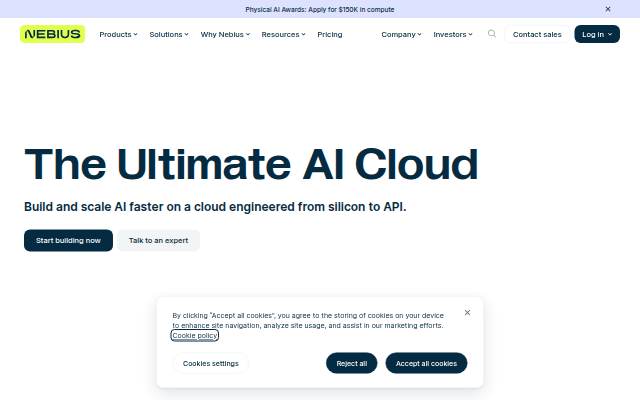Expand the Solutions menu
Image resolution: width=640 pixels, height=400 pixels.
[169, 34]
